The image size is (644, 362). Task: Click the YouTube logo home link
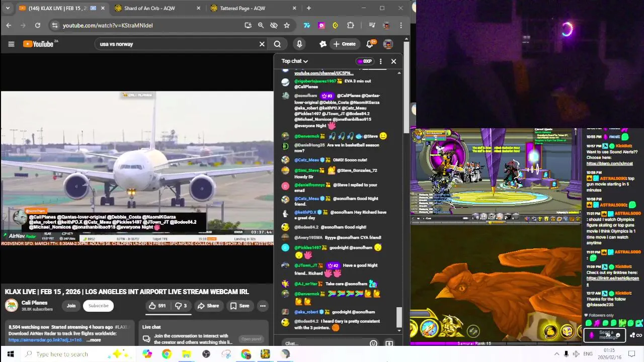click(x=39, y=44)
